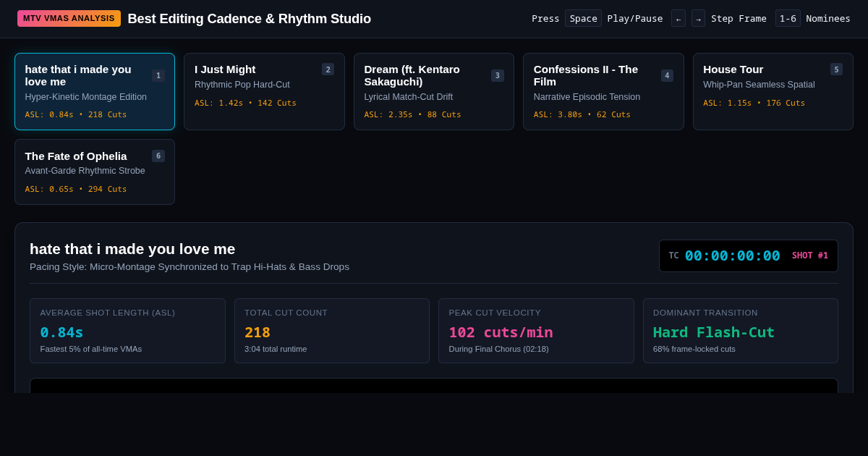Viewport: 868px width, 456px height.
Task: Click the 'Pacing Style: Micro-Montage' description line
Action: tap(190, 267)
